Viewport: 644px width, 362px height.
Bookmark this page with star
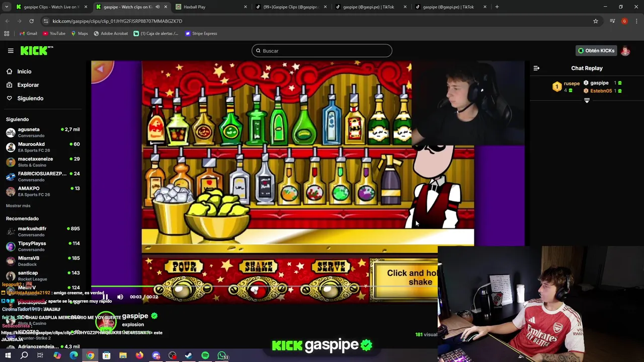point(596,21)
